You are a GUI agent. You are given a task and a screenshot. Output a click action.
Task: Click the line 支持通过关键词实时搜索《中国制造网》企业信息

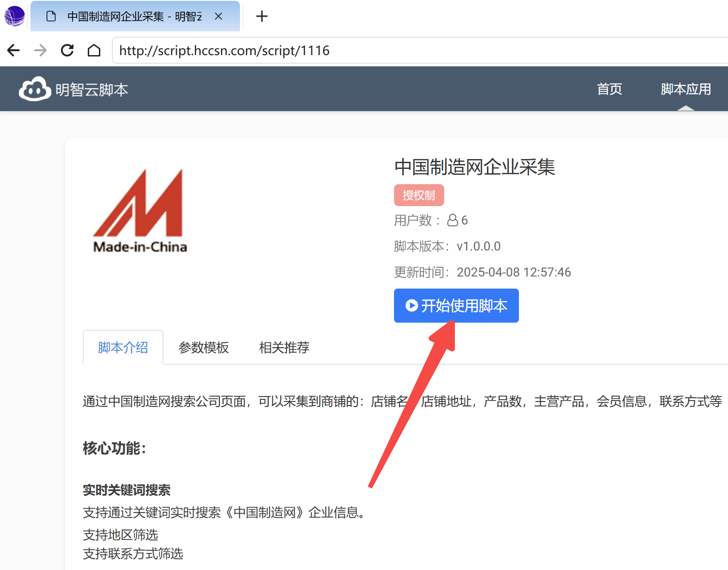225,512
